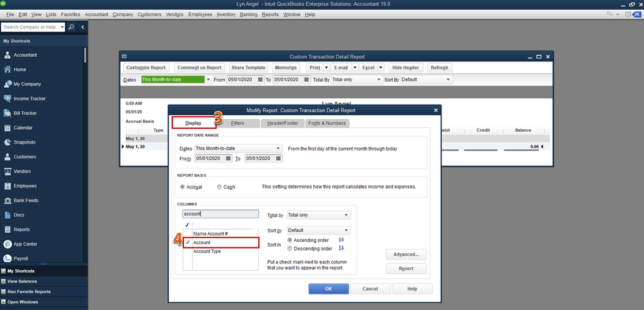
Task: Open the Snapshots shortcut icon
Action: [7, 142]
